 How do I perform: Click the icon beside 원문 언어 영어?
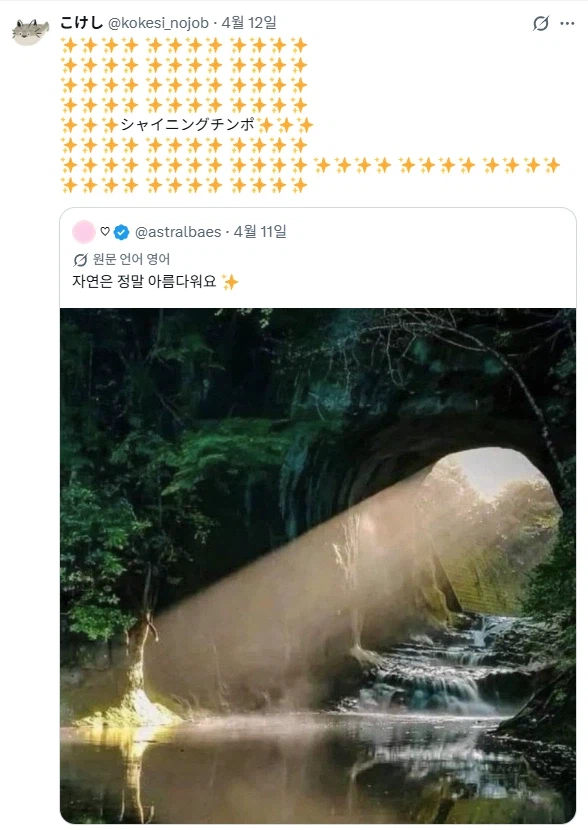80,260
